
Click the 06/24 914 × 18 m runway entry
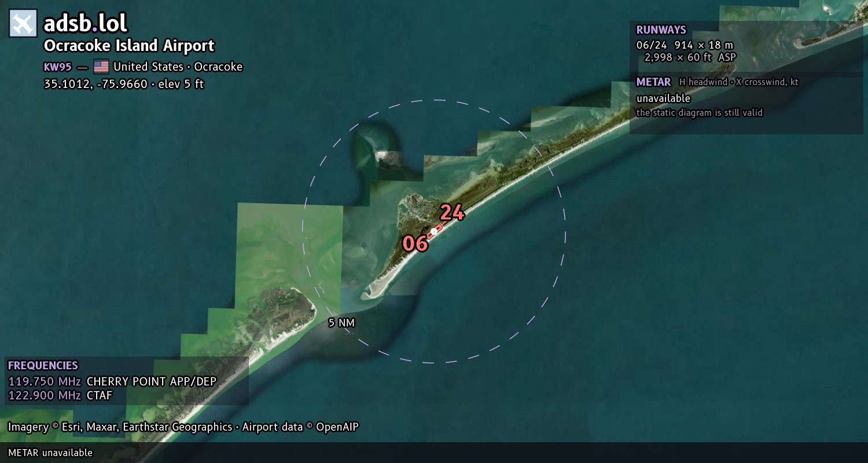(x=685, y=45)
